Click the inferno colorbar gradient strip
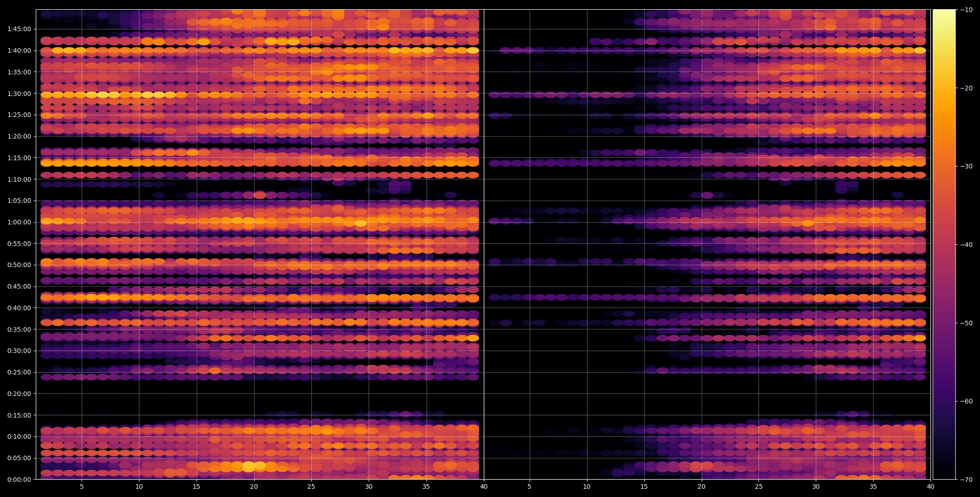Image resolution: width=980 pixels, height=497 pixels. click(944, 244)
